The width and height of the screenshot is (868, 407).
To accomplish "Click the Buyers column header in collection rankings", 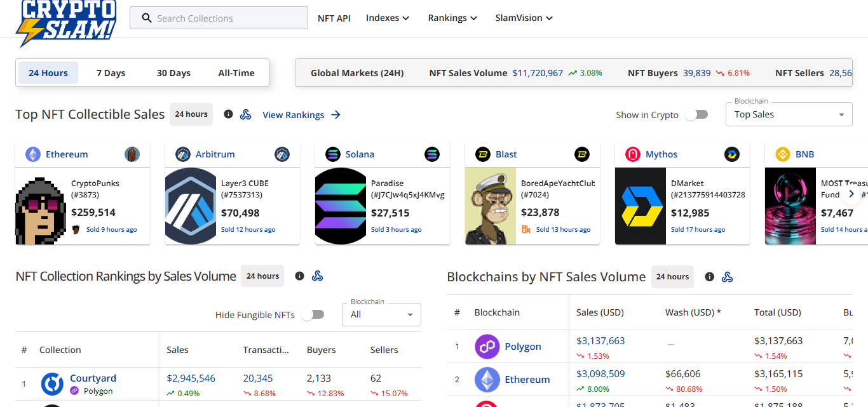I will click(322, 350).
